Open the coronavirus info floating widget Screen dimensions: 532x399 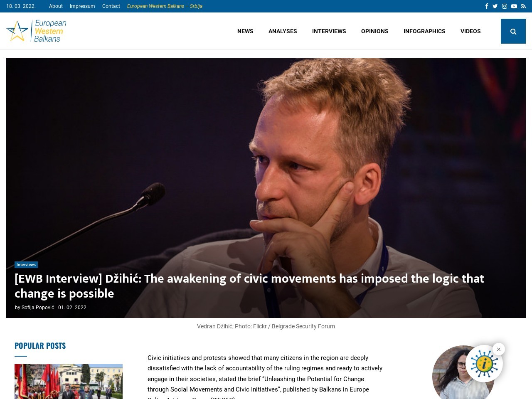point(484,364)
